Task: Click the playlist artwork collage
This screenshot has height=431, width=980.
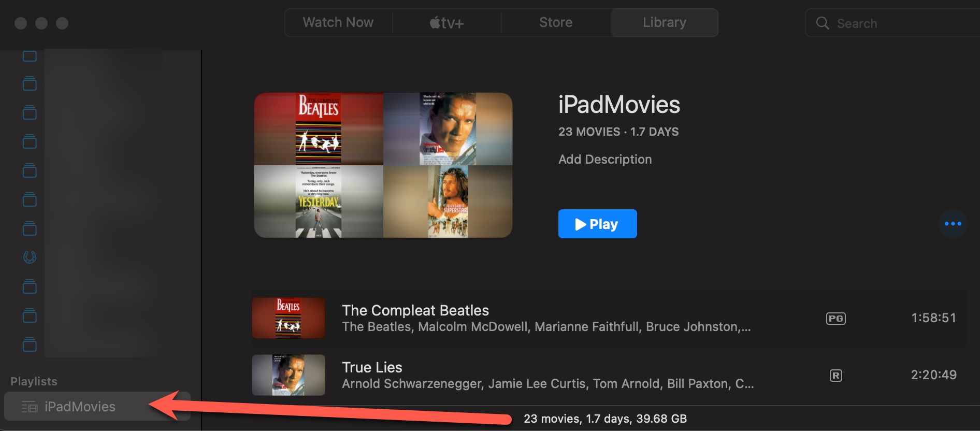Action: (x=383, y=165)
